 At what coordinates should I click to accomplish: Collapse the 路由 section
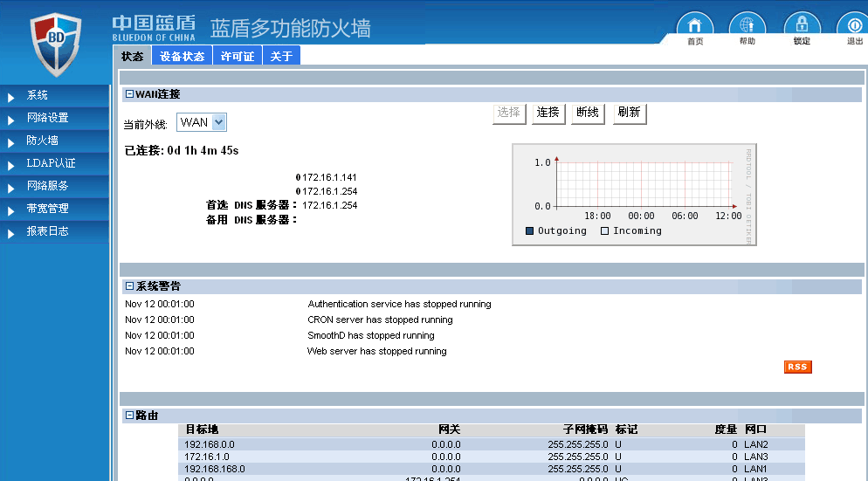[x=129, y=416]
